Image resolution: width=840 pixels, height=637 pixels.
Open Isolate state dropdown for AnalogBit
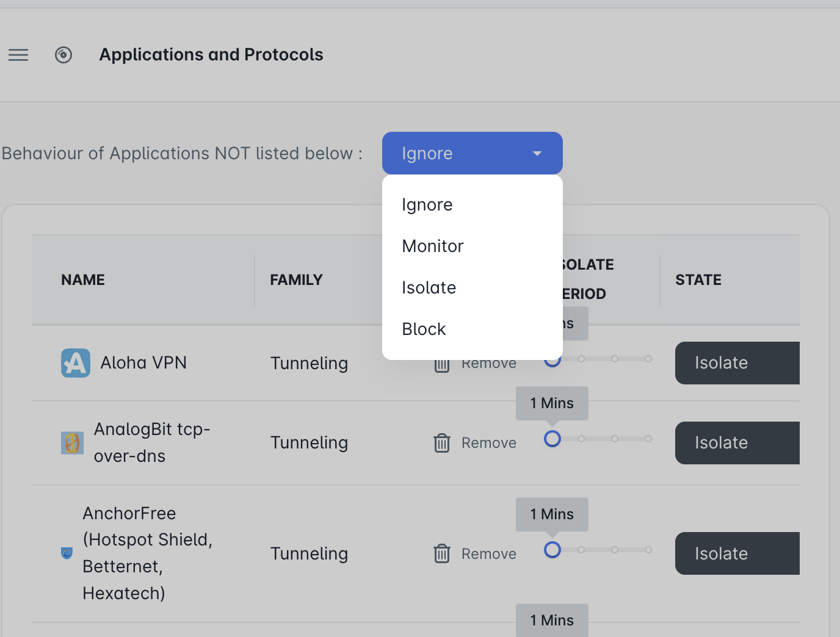737,443
